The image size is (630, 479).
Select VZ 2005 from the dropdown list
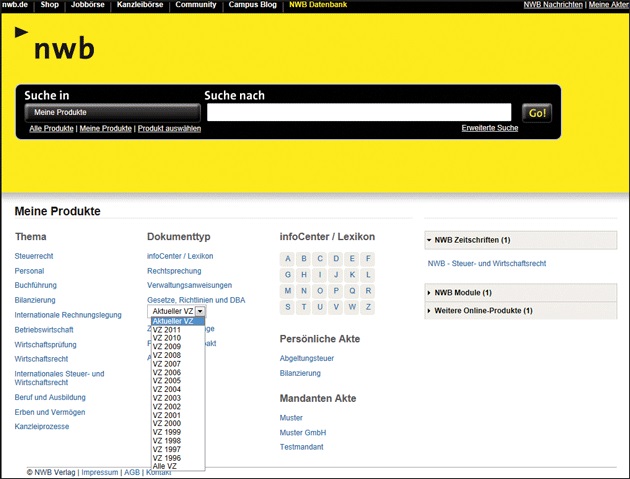click(x=167, y=381)
